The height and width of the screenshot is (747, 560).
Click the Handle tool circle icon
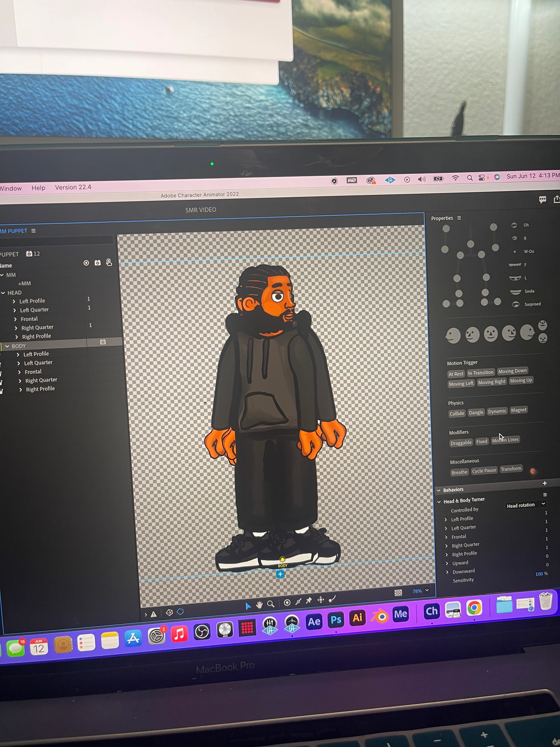[x=287, y=602]
